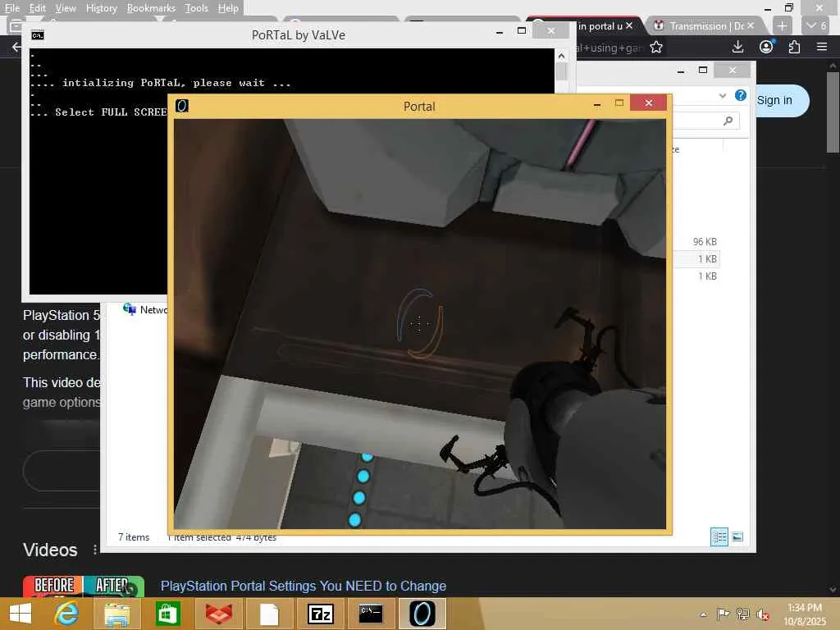The height and width of the screenshot is (630, 840).
Task: Open the network tray icon
Action: pyautogui.click(x=742, y=614)
